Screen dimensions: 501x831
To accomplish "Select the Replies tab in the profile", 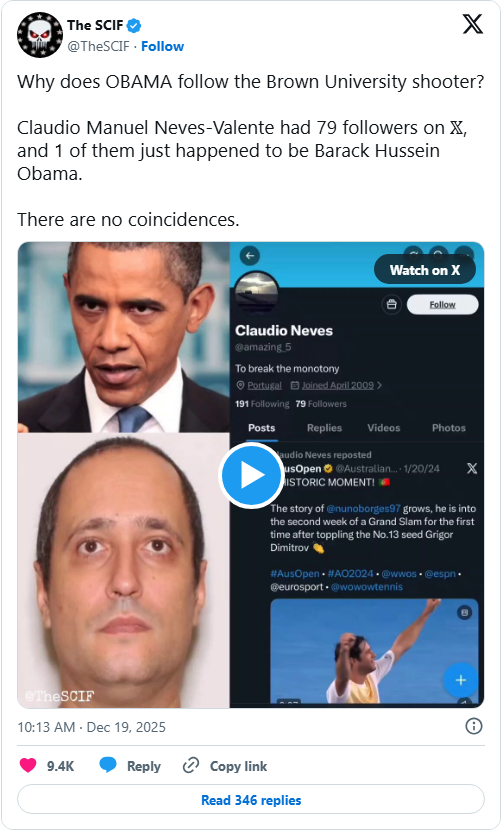I will tap(324, 428).
